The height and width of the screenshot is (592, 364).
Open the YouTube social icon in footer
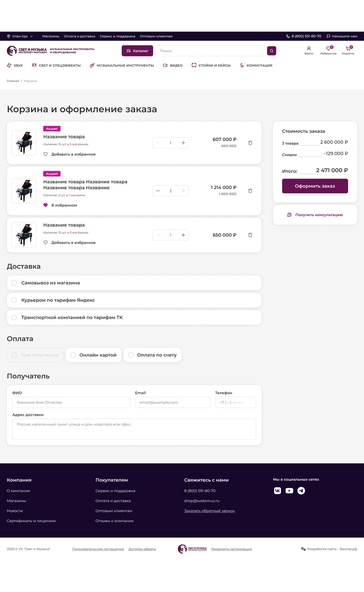coord(289,490)
